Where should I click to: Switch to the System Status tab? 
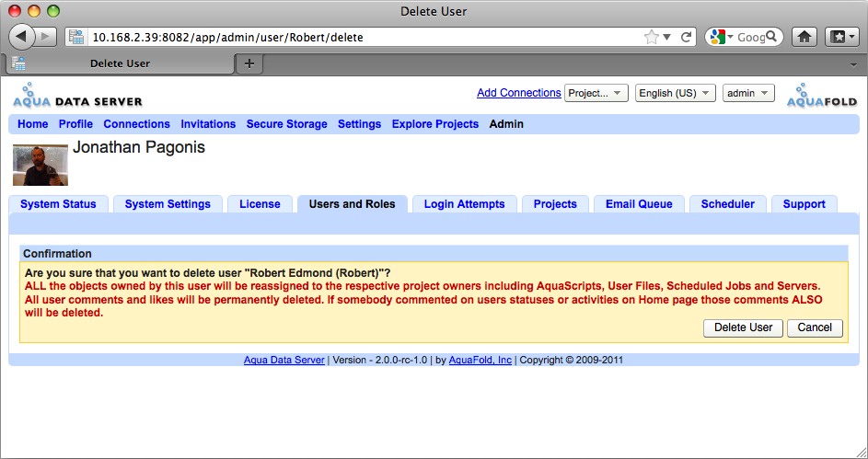[x=58, y=204]
